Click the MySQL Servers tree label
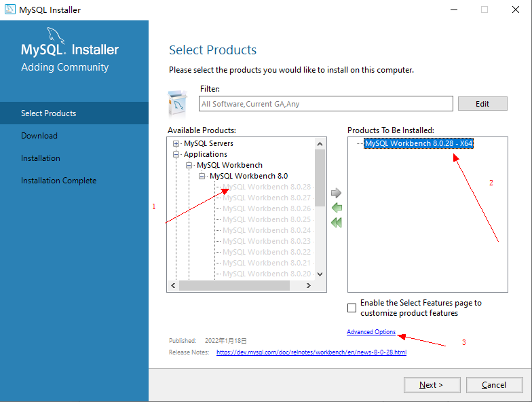The width and height of the screenshot is (532, 402). coord(208,143)
